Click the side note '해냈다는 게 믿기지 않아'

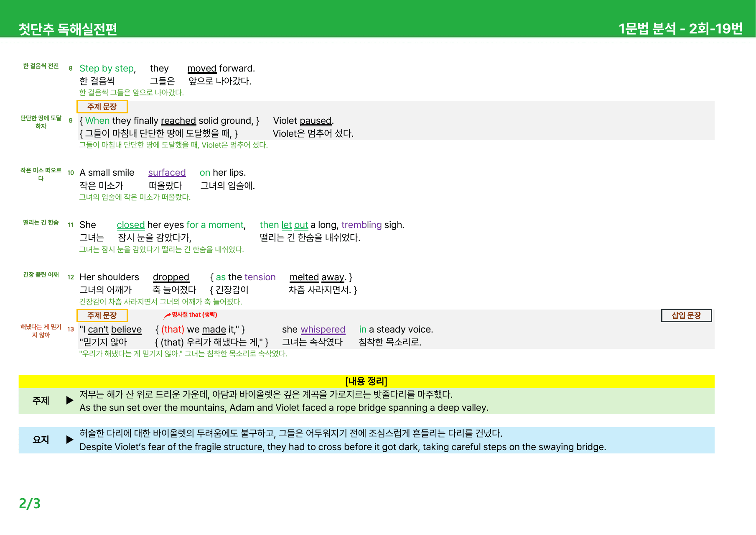click(41, 330)
